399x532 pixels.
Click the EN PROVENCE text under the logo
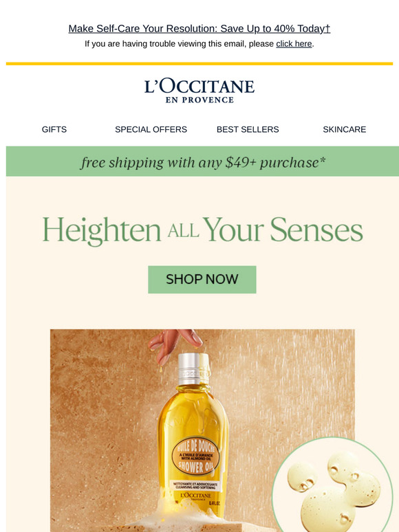click(199, 100)
